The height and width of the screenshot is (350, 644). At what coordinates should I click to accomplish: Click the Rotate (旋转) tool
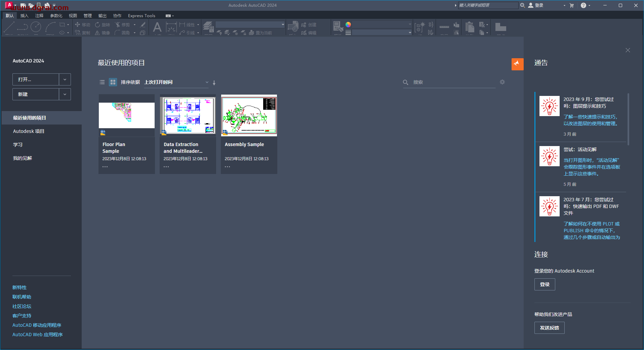[103, 25]
